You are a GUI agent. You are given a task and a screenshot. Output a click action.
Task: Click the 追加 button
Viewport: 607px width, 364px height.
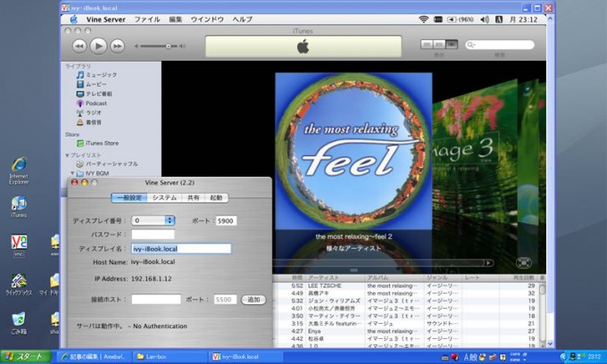254,300
